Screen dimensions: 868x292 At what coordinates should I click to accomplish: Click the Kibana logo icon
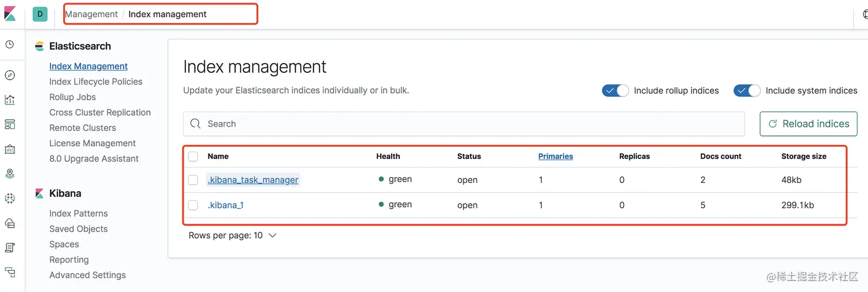click(10, 14)
